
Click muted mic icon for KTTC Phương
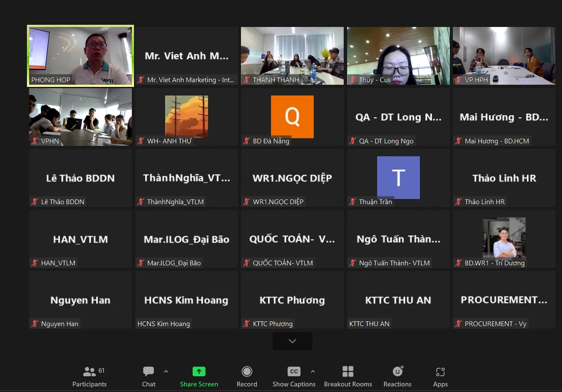(247, 324)
